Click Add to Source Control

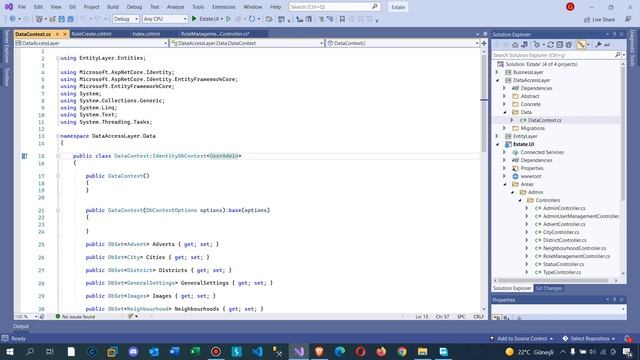tap(521, 338)
